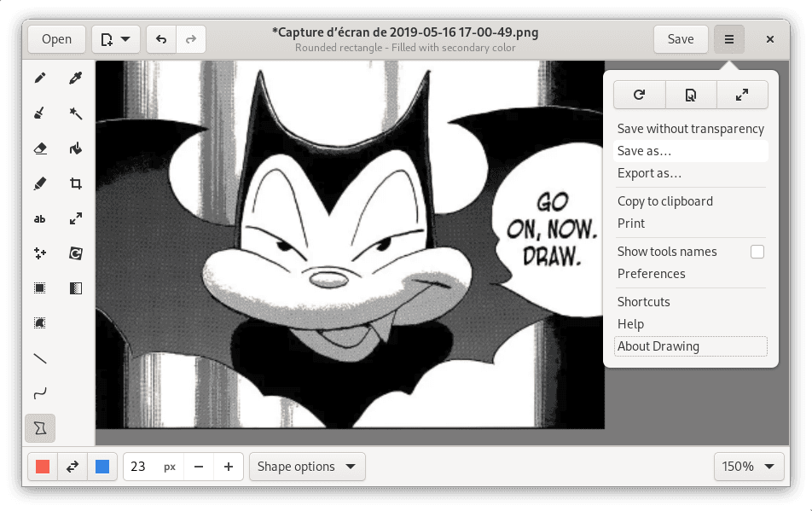Screen dimensions: 812x511
Task: Select the straight Line tool
Action: point(39,358)
